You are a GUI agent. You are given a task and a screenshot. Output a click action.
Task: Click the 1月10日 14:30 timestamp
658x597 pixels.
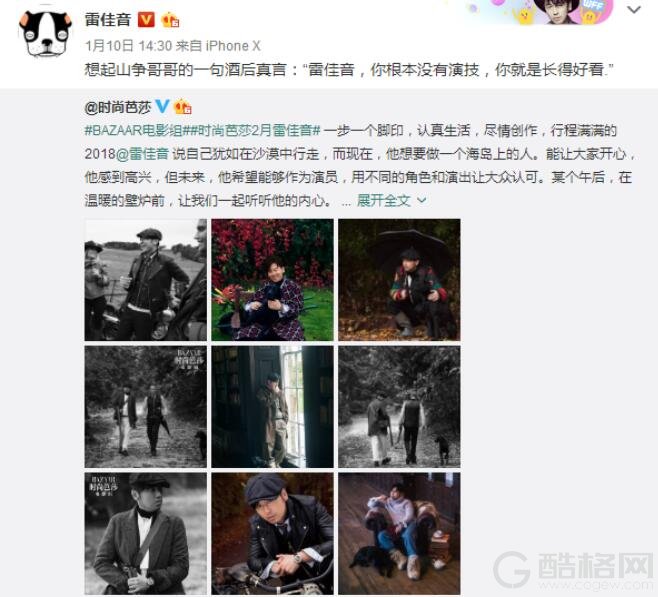[x=128, y=46]
